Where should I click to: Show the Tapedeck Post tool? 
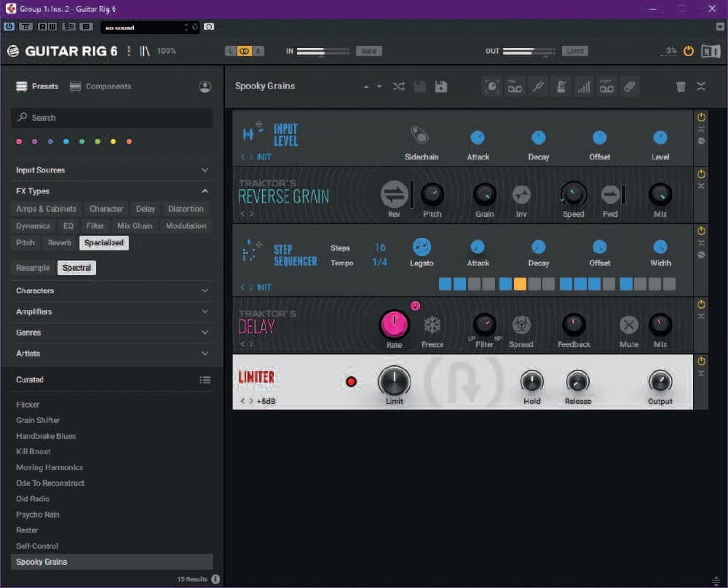(606, 87)
